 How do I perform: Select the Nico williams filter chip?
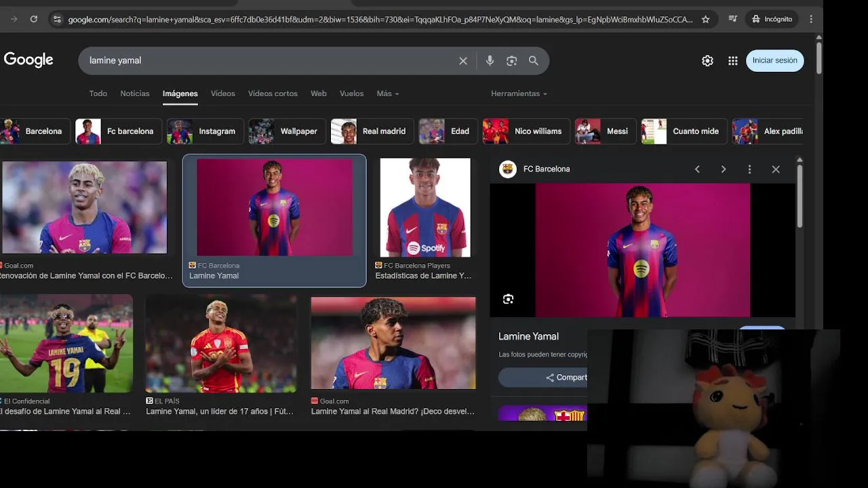[526, 131]
